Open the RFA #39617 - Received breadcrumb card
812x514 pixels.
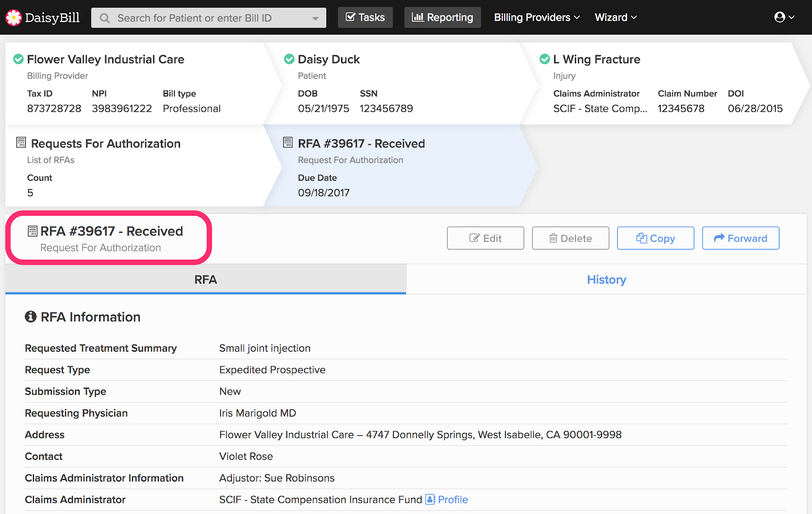pyautogui.click(x=401, y=165)
